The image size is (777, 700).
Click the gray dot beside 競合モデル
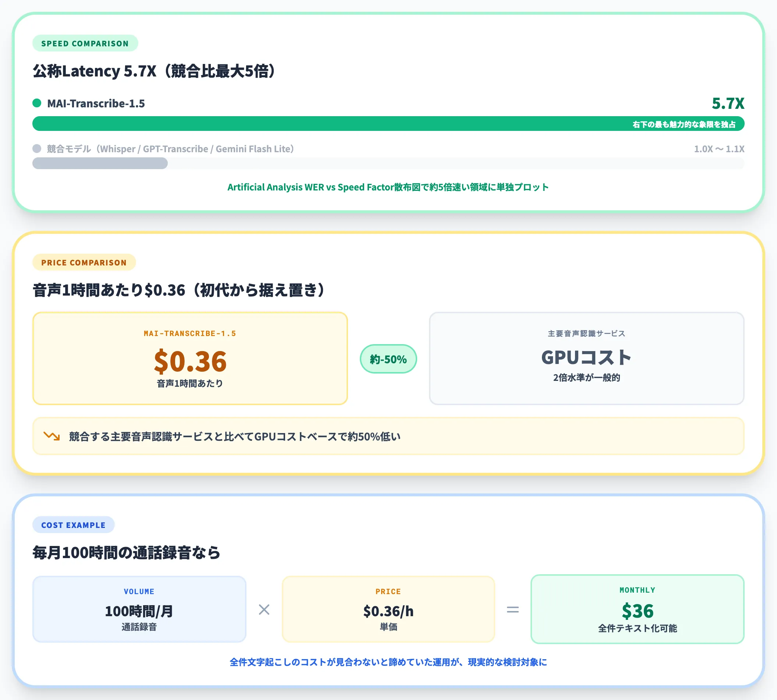pos(37,149)
